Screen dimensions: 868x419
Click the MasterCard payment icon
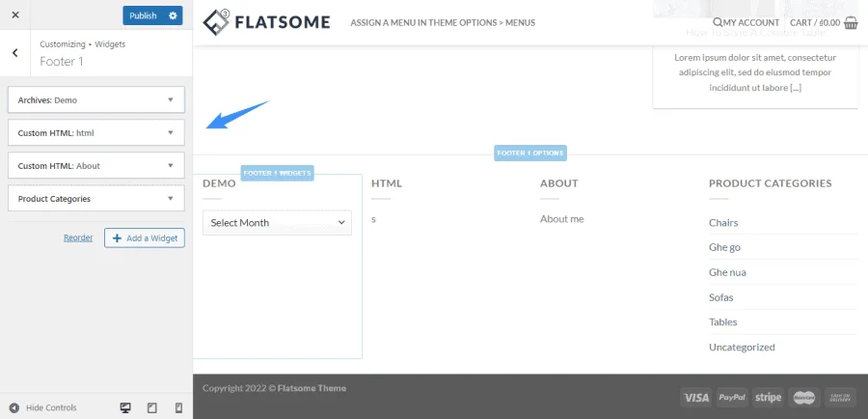point(804,398)
